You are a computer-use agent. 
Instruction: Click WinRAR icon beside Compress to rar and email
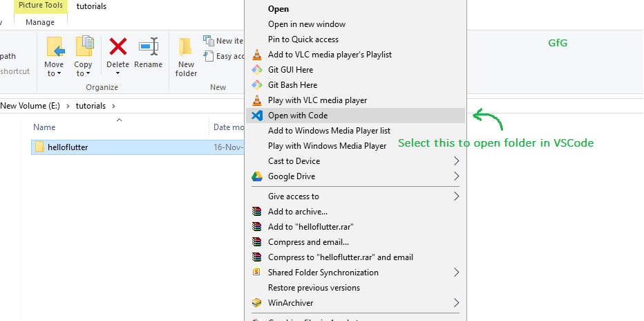pyautogui.click(x=256, y=257)
